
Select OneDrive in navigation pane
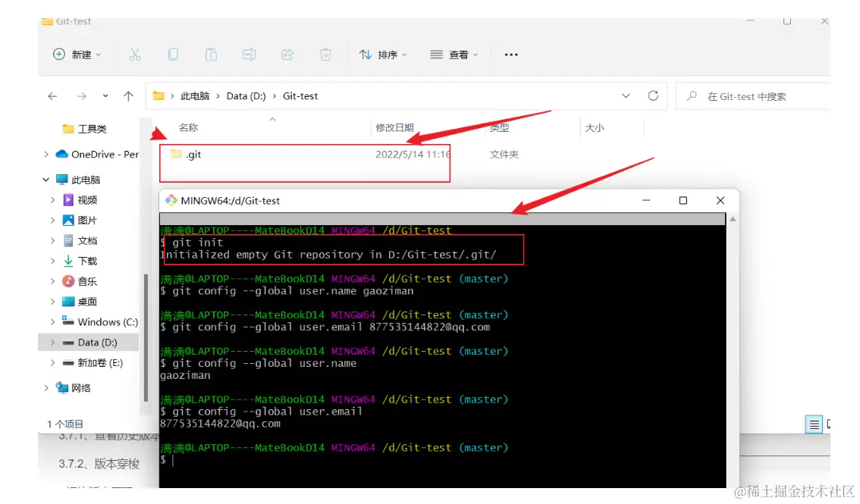coord(97,155)
